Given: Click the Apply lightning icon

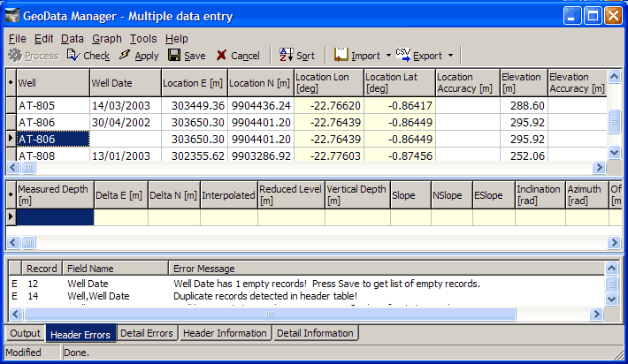Looking at the screenshot, I should 125,55.
